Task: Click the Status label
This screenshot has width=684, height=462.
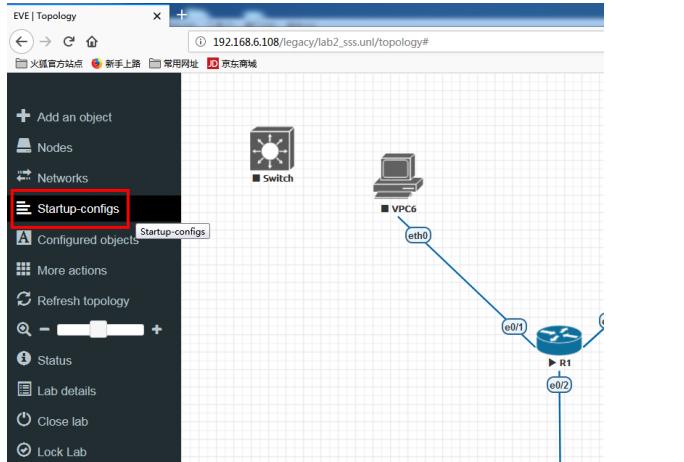Action: click(55, 360)
